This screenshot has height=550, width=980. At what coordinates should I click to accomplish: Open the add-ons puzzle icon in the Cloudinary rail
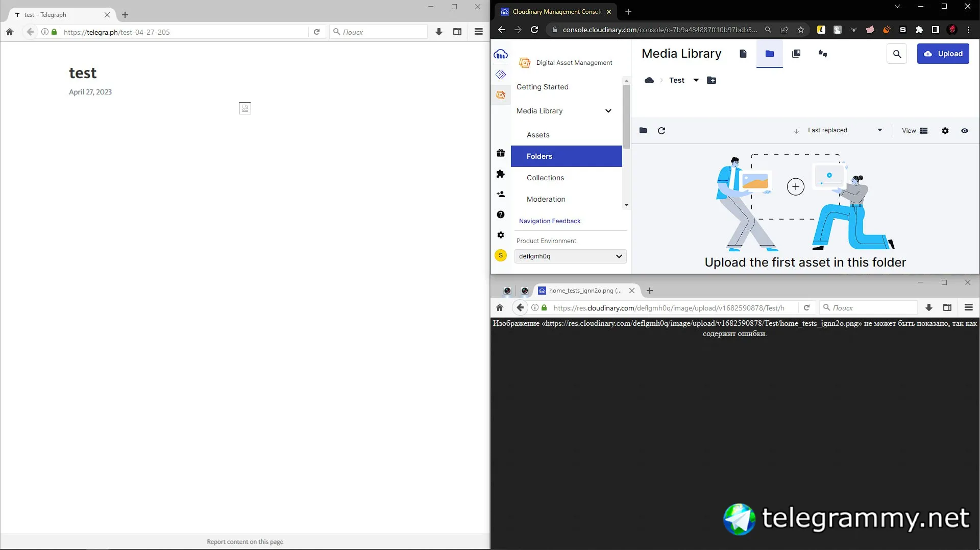pyautogui.click(x=501, y=174)
